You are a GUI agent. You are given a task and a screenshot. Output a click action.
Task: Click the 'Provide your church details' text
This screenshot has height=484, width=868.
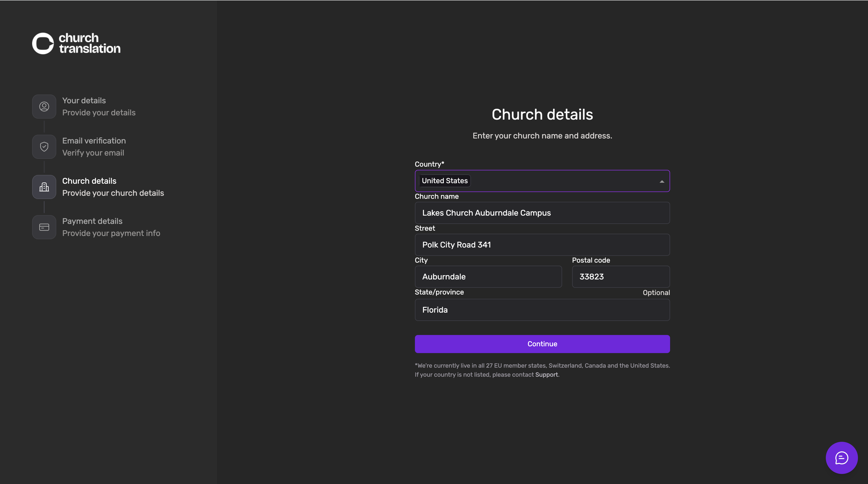(x=113, y=193)
